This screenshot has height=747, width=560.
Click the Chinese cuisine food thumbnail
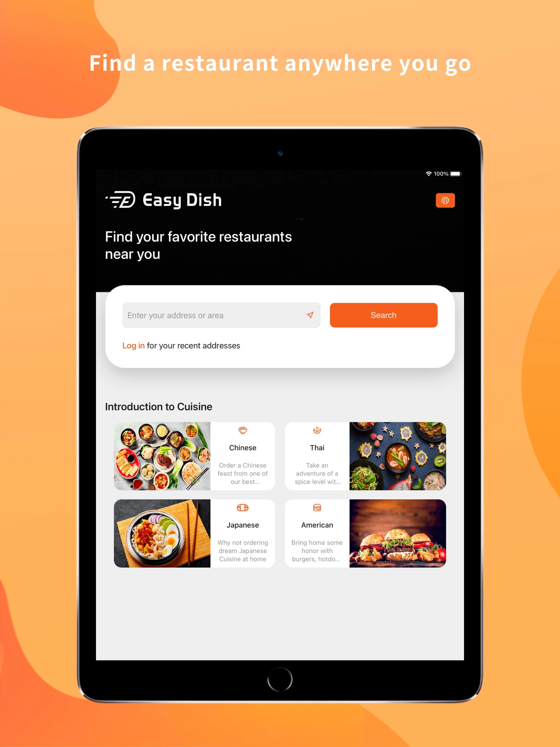[x=162, y=455]
